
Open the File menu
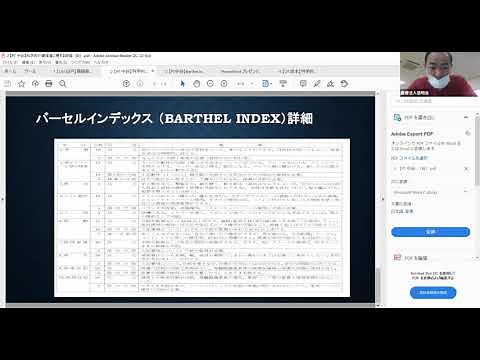tap(10, 62)
